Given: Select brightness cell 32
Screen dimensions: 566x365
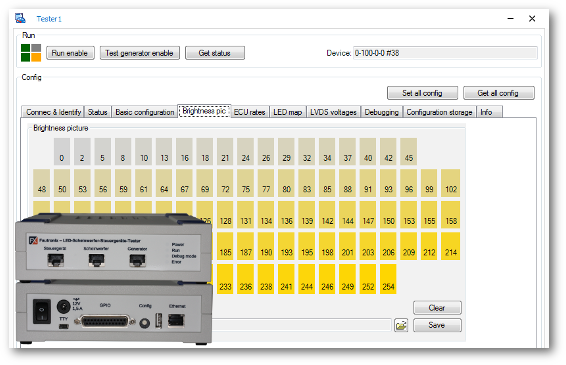Looking at the screenshot, I should (306, 152).
